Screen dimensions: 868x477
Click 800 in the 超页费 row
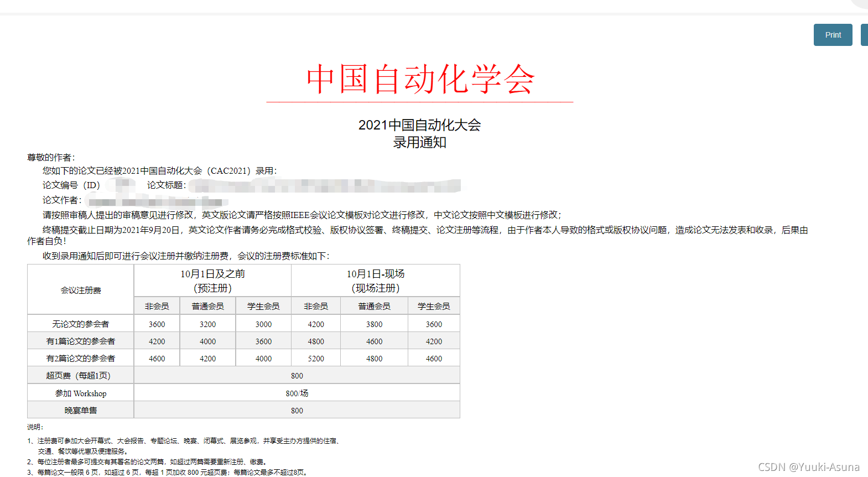[x=297, y=375]
